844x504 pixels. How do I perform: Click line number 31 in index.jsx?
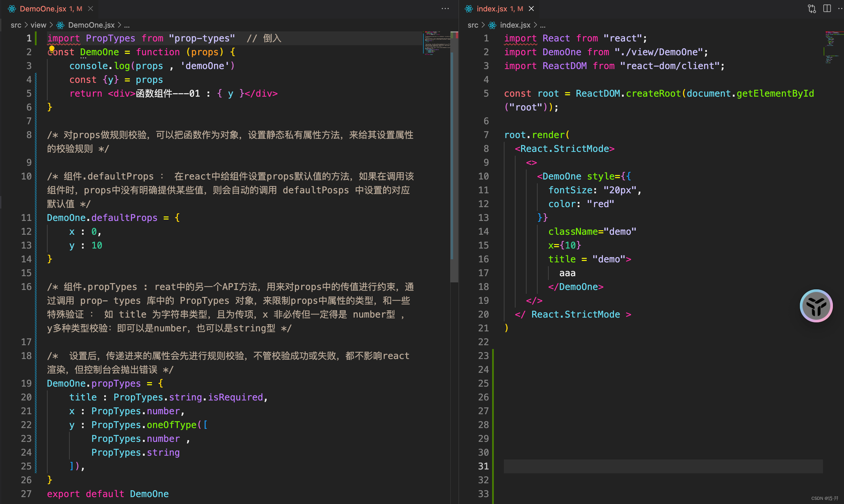[x=483, y=466]
